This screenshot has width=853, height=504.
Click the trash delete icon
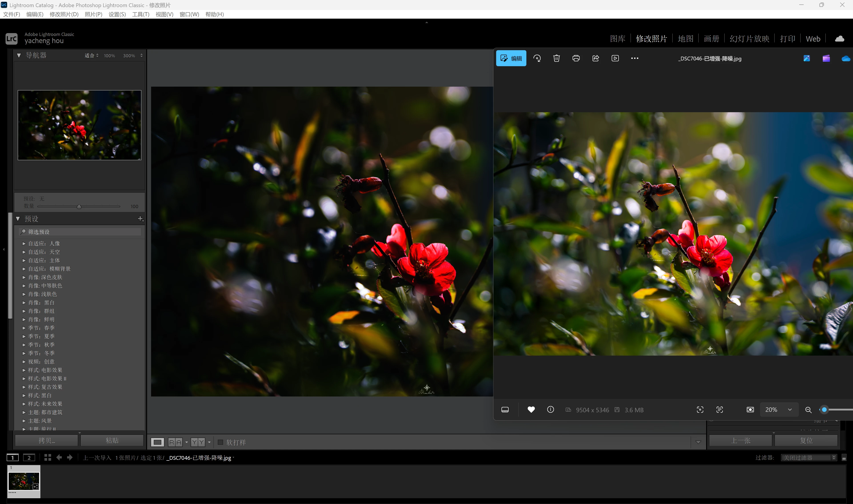coord(556,58)
